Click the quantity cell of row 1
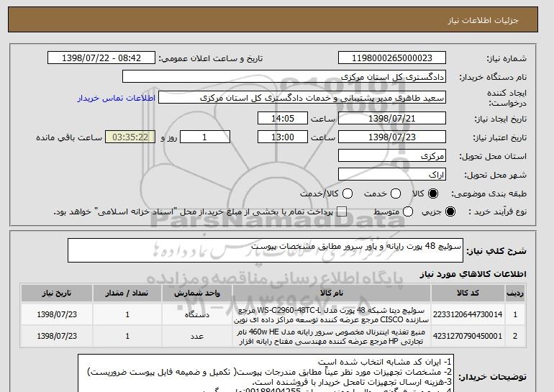Viewport: 554px width, 392px height. (127, 314)
